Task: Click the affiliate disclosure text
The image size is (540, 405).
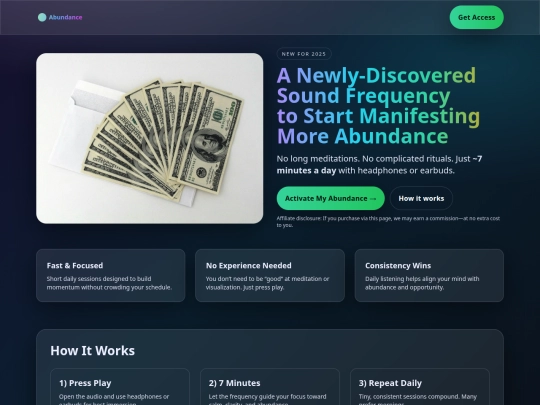Action: pyautogui.click(x=388, y=221)
